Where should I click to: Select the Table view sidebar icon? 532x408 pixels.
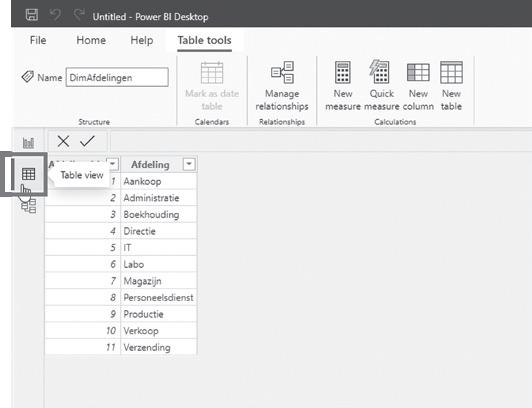point(28,174)
